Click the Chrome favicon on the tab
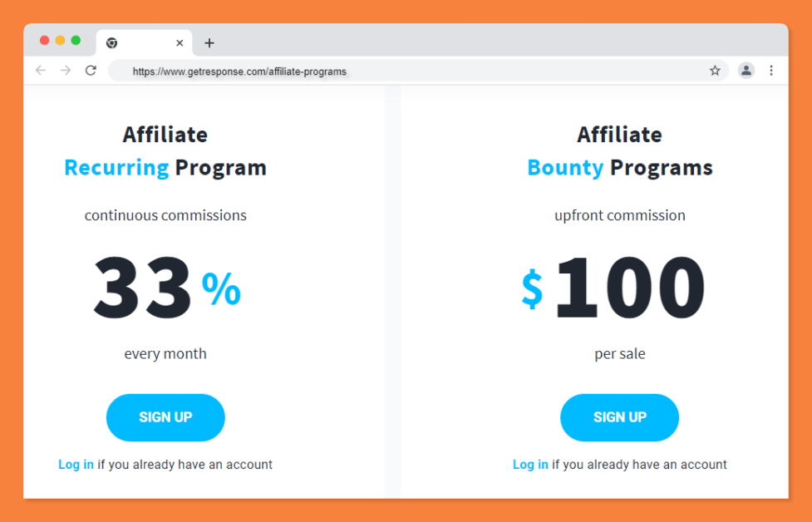This screenshot has width=812, height=522. [111, 43]
